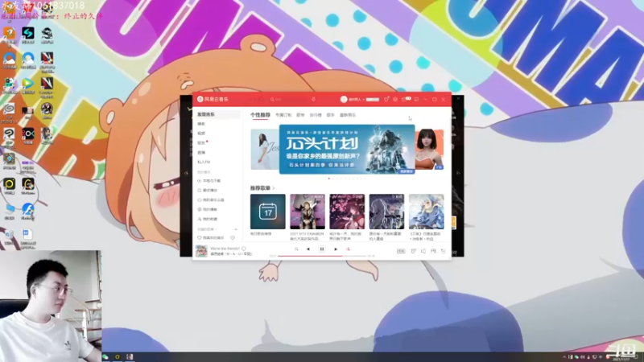Viewport: 644px width, 362px height.
Task: Open dark starry girl playlist cover
Action: (x=386, y=212)
